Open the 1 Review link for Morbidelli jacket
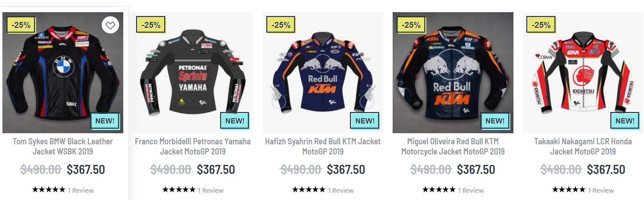 (x=211, y=190)
